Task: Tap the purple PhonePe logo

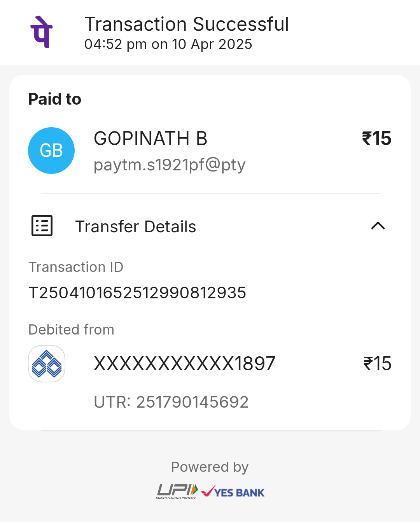Action: 42,32
